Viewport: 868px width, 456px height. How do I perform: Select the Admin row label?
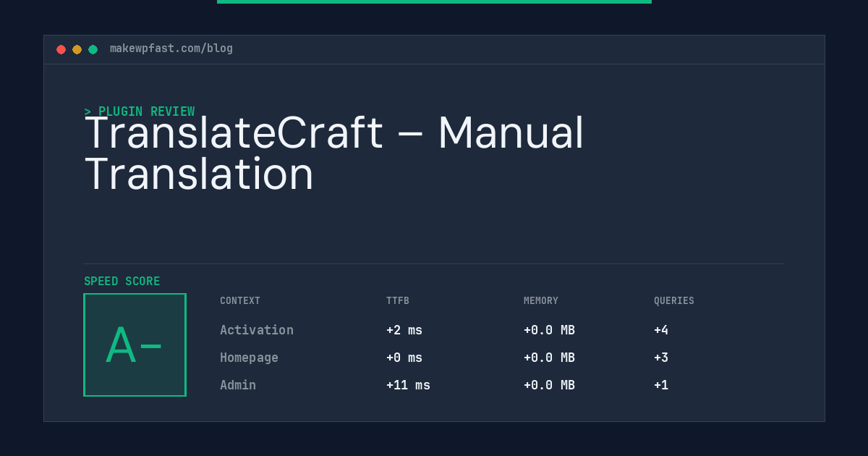point(238,385)
